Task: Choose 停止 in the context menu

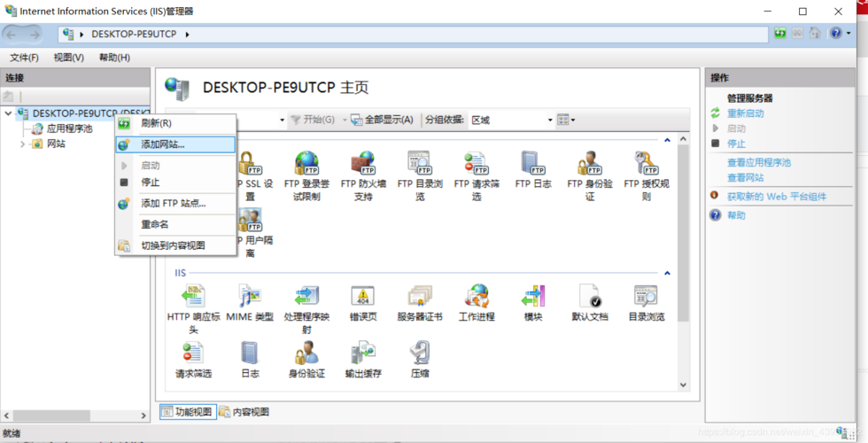Action: (175, 182)
